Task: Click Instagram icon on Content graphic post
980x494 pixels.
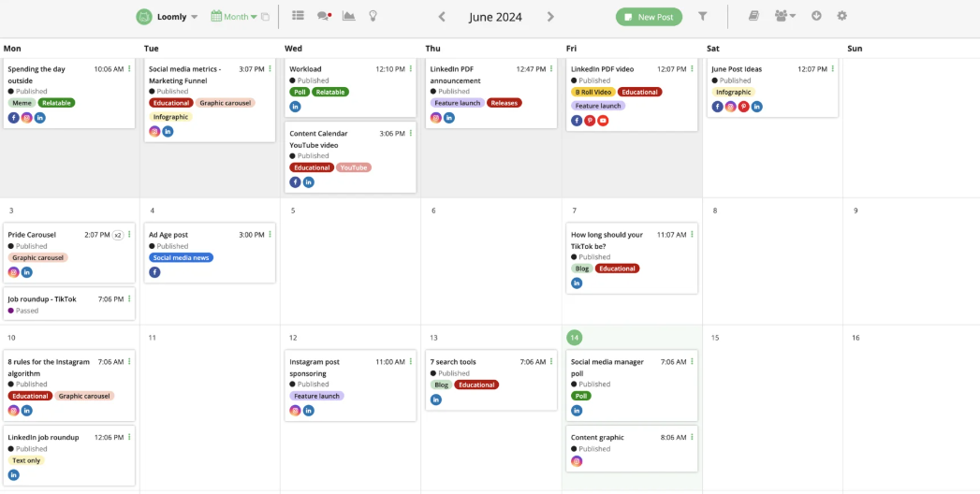Action: [577, 461]
